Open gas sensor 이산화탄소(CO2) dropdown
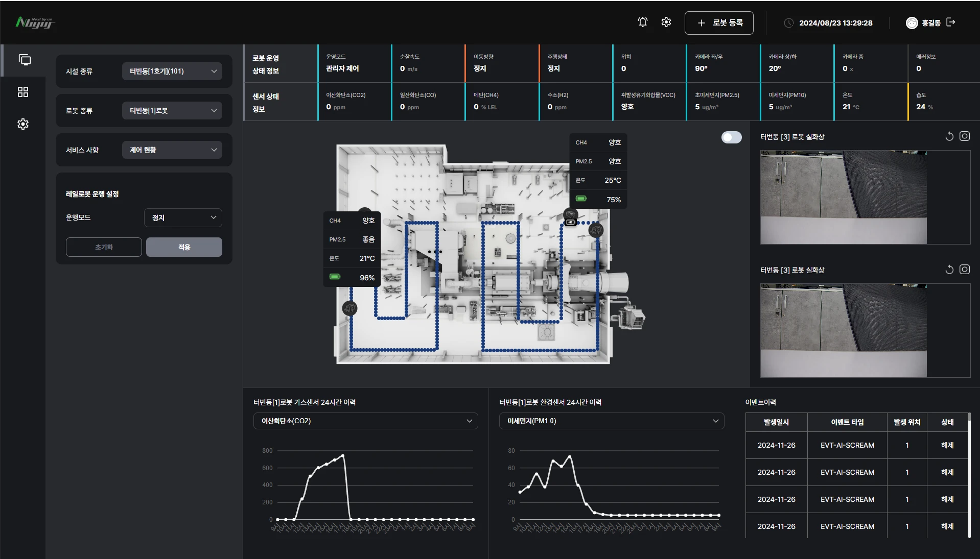The image size is (980, 559). [x=365, y=421]
